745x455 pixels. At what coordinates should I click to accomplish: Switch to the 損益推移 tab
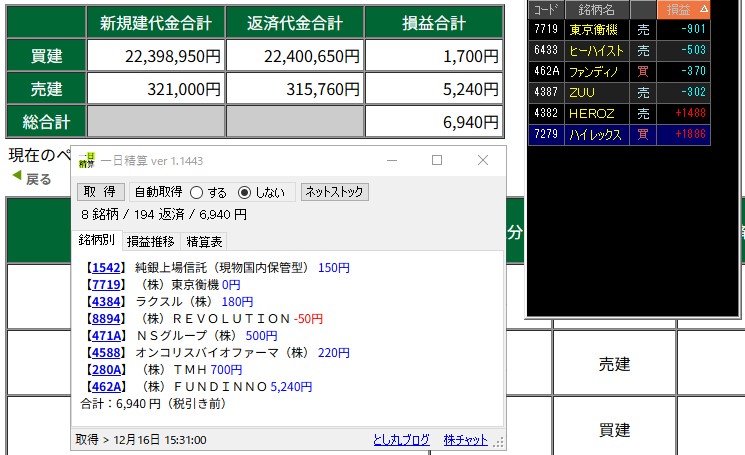coord(150,241)
